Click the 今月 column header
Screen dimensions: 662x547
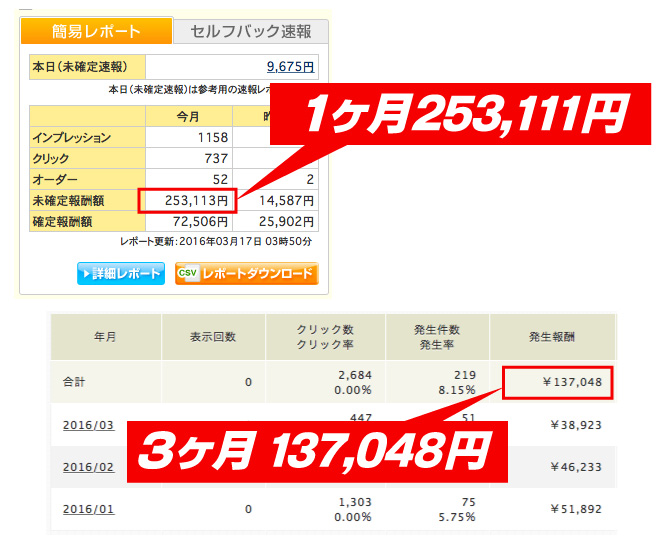click(x=188, y=116)
